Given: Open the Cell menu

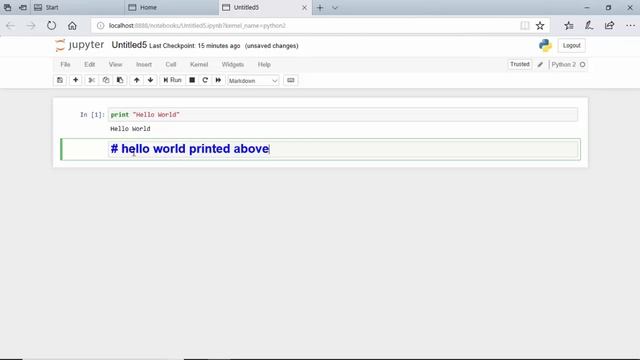Looking at the screenshot, I should coord(171,64).
